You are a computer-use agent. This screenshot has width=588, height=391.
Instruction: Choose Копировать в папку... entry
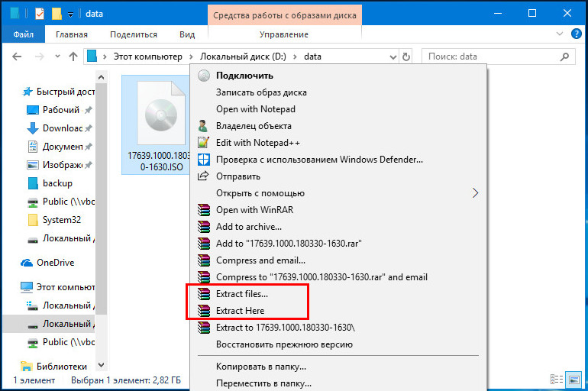pyautogui.click(x=338, y=367)
